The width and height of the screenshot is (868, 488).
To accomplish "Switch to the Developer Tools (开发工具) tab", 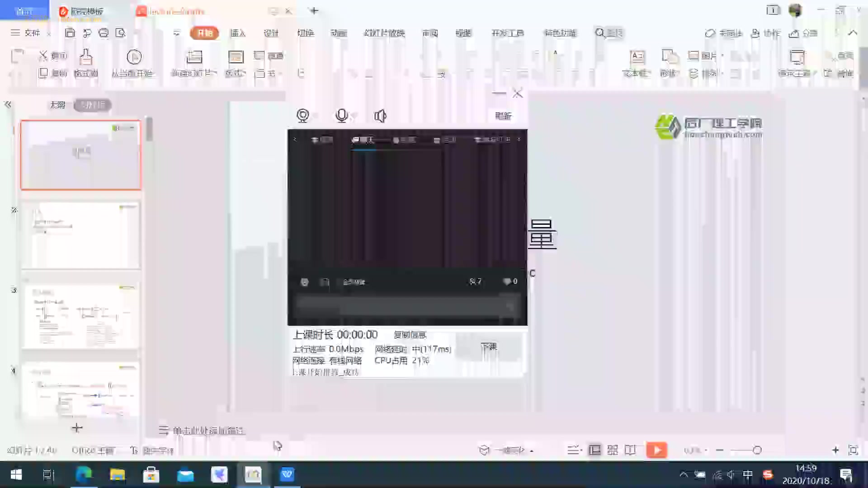I will 508,33.
